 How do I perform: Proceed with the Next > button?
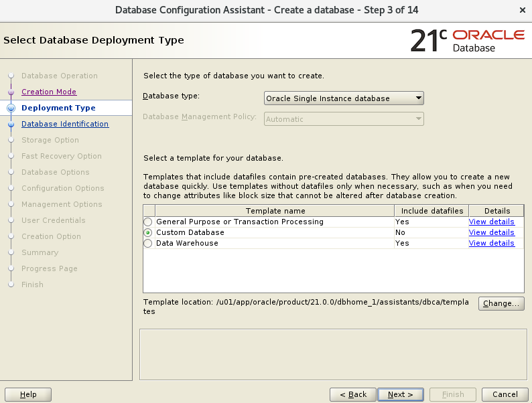click(401, 394)
